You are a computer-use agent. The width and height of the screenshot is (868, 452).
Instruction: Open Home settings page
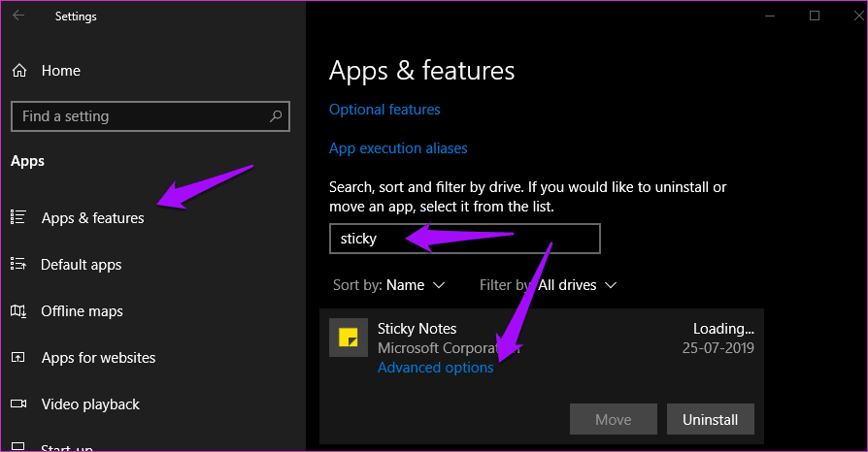click(61, 71)
